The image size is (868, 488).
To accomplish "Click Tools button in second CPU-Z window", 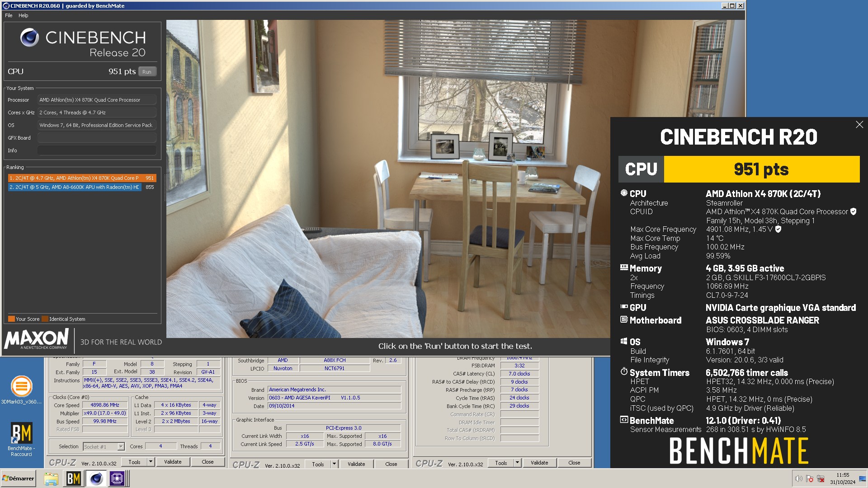I will (x=318, y=464).
